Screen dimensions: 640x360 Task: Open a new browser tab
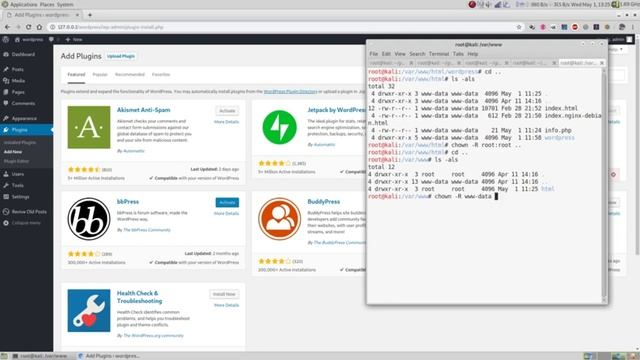pyautogui.click(x=90, y=15)
